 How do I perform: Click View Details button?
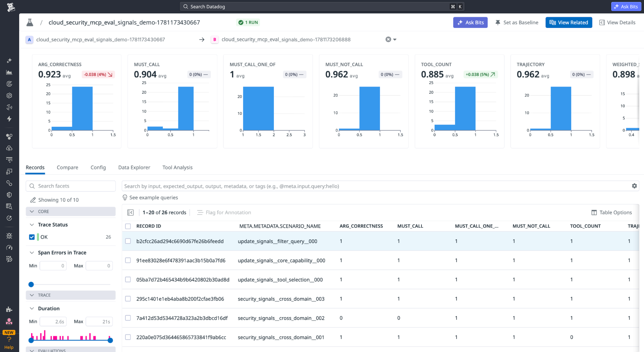[617, 23]
